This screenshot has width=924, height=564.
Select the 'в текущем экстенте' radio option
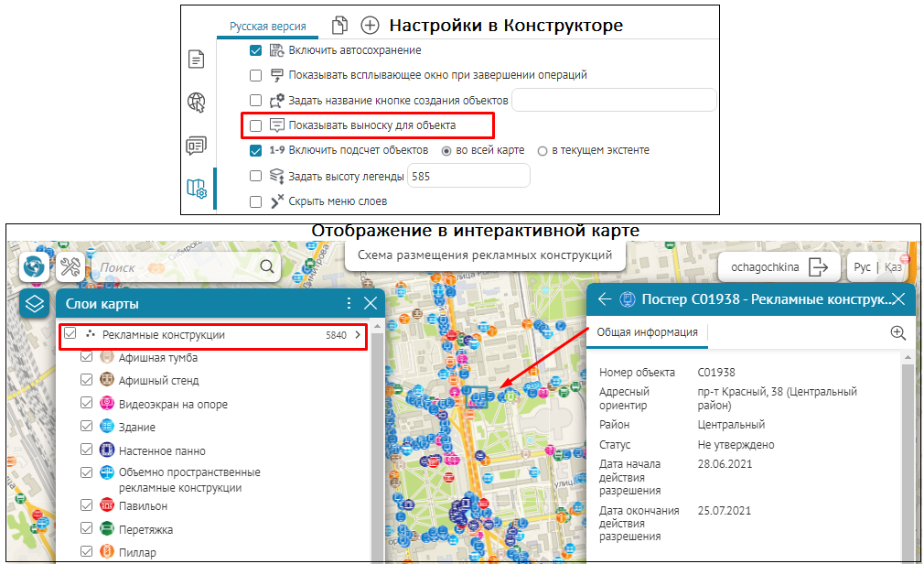coord(543,150)
